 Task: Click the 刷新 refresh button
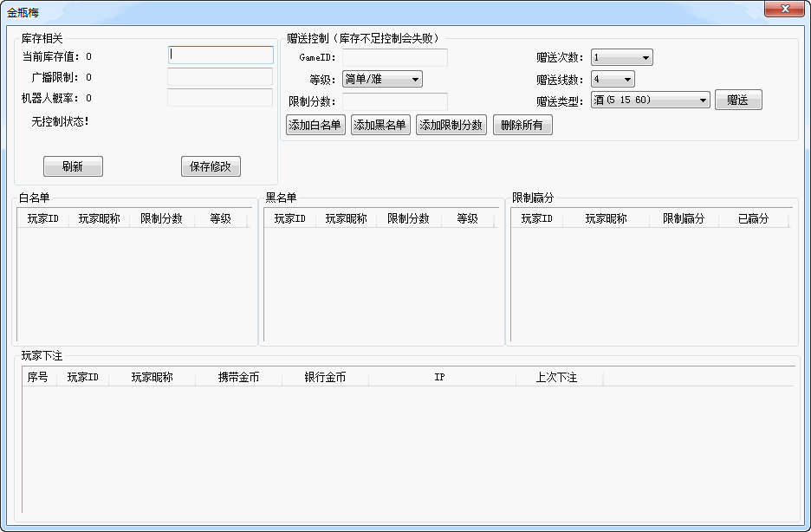[73, 166]
